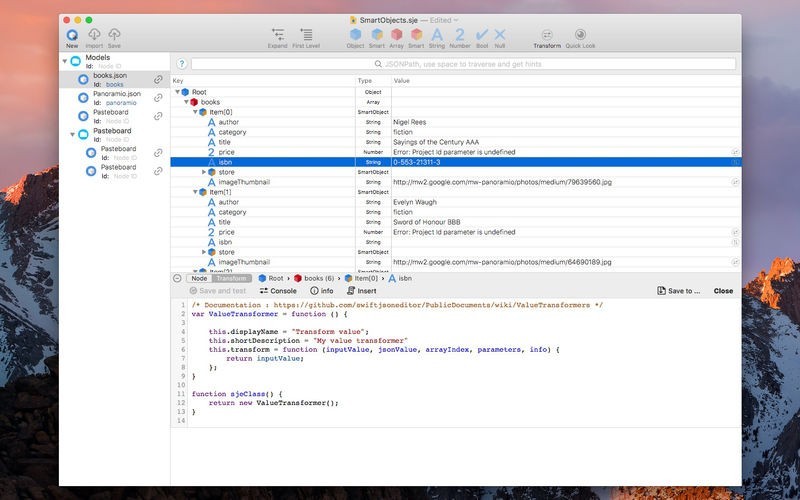800x500 pixels.
Task: Collapse Item[1] in the tree
Action: pyautogui.click(x=195, y=192)
